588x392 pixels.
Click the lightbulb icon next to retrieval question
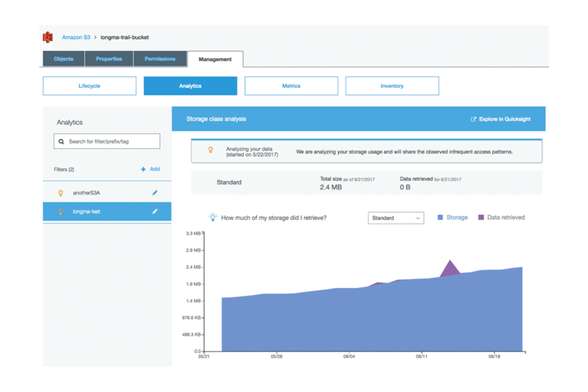coord(213,217)
